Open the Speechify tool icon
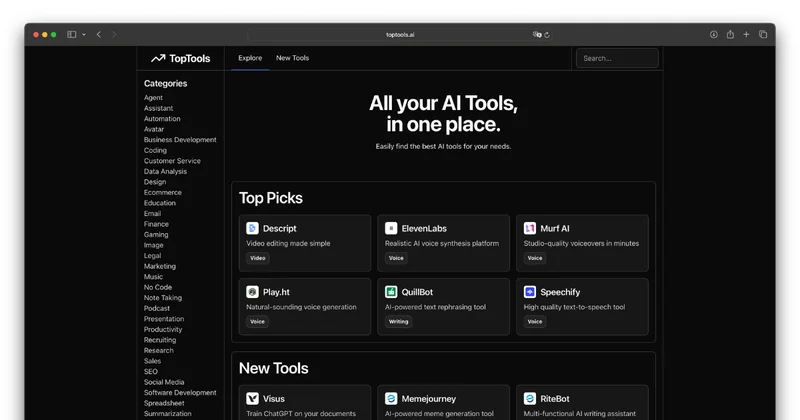Screen dimensions: 800x420 (530, 292)
